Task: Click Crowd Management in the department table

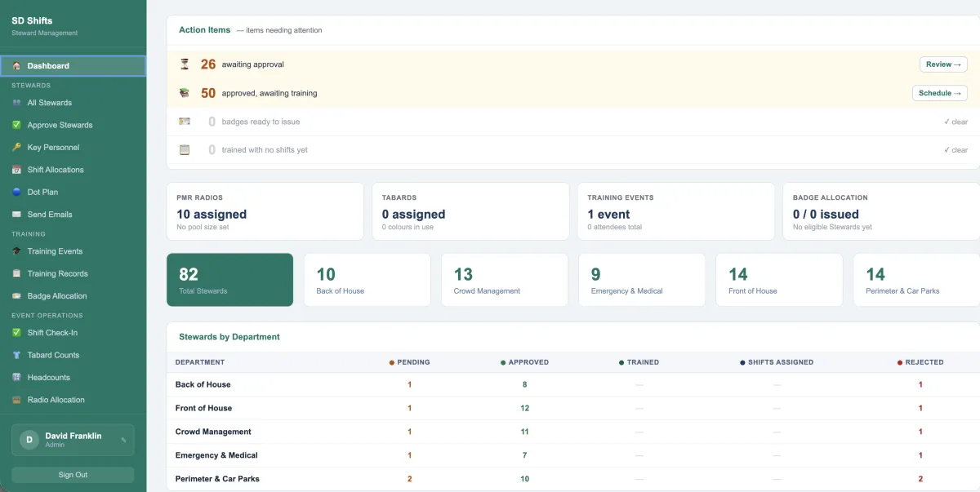Action: point(213,432)
